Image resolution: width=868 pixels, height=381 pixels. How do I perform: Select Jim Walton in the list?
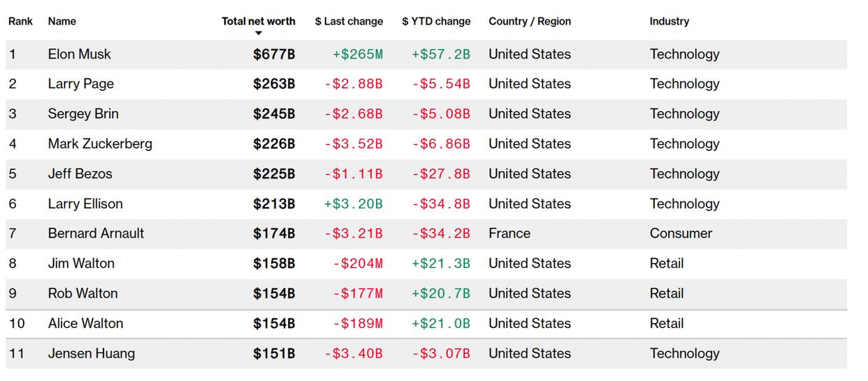[81, 264]
